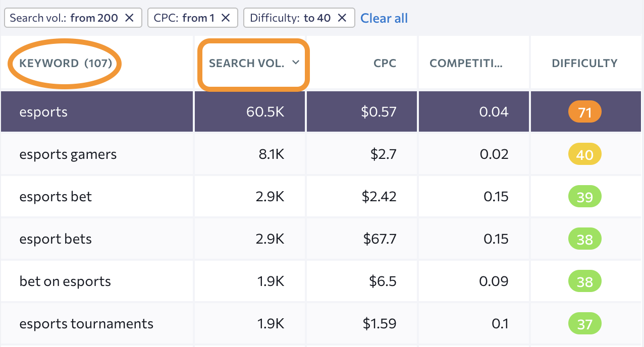
Task: Open the keyword "esports tournaments"
Action: coord(86,324)
